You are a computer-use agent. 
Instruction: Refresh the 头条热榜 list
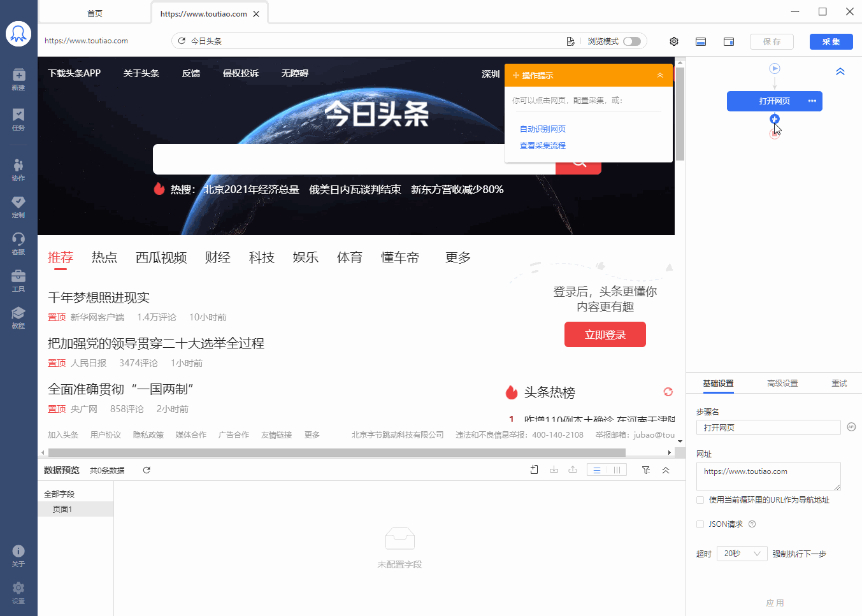pyautogui.click(x=668, y=392)
